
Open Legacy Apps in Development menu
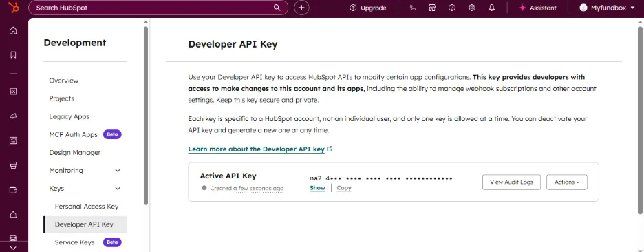[69, 117]
